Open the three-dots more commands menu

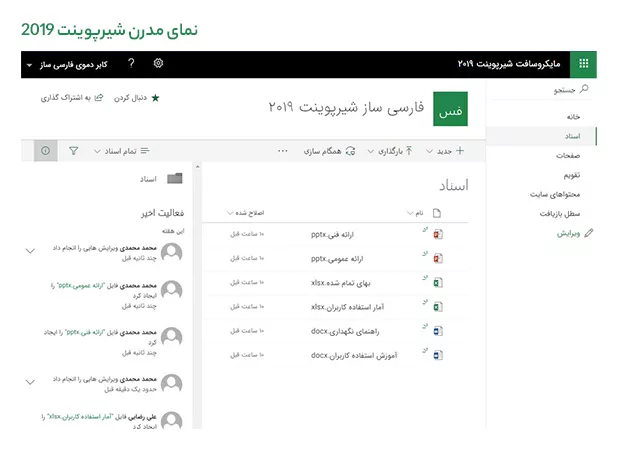[x=283, y=151]
